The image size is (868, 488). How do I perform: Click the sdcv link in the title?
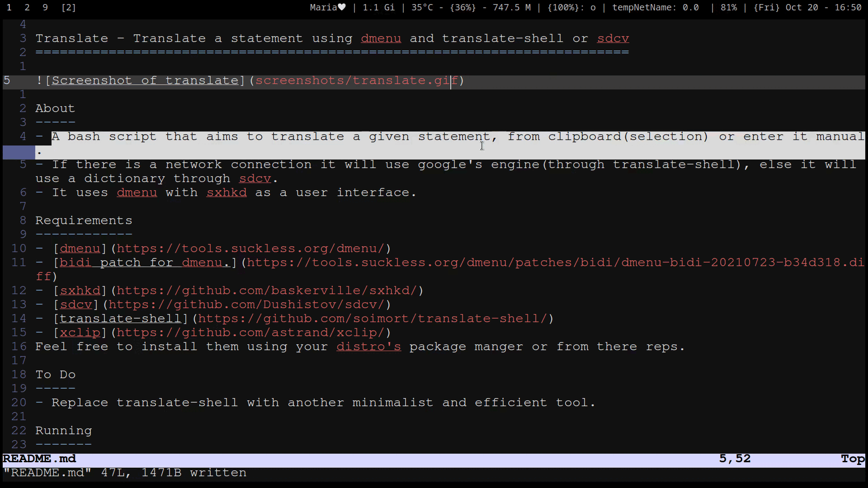coord(613,38)
